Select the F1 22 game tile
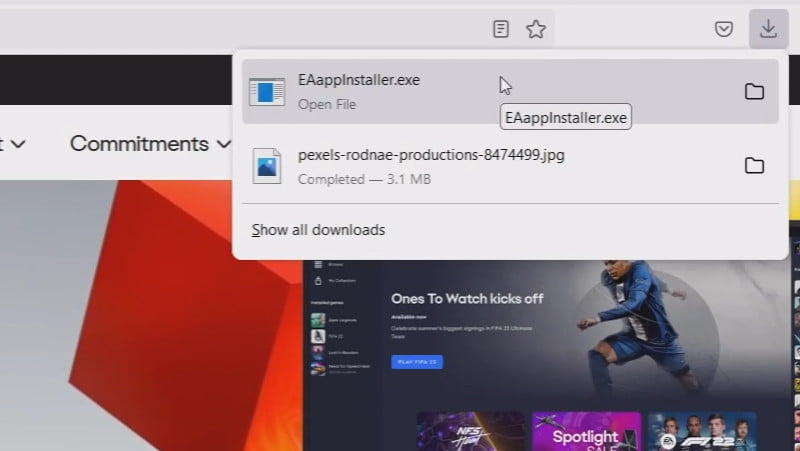Image resolution: width=800 pixels, height=451 pixels. 702,432
